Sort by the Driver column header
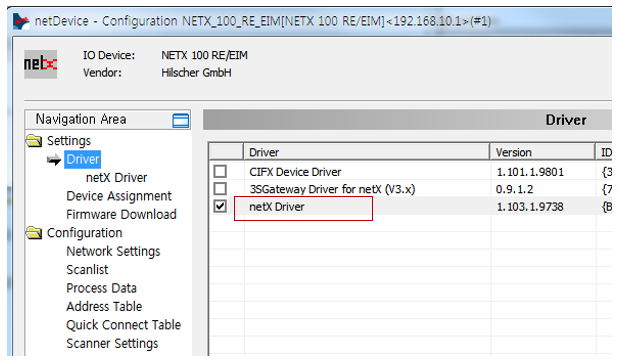619x361 pixels. (x=366, y=152)
